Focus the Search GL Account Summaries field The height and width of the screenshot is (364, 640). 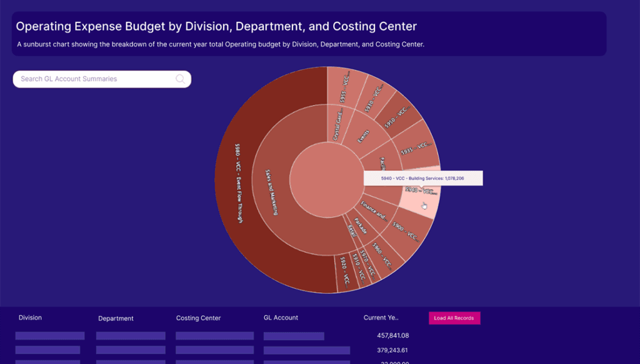pyautogui.click(x=94, y=79)
